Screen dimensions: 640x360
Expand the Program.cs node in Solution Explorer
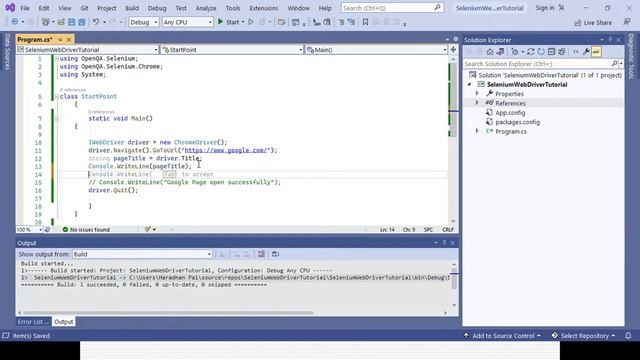tap(477, 131)
